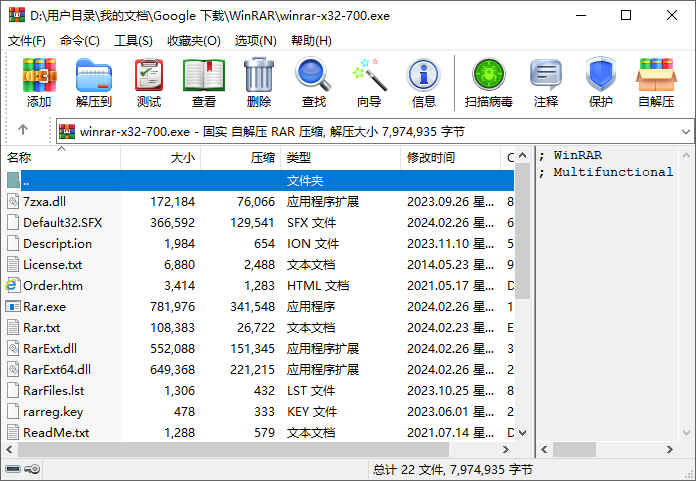
Task: Open the 选项(N) menu
Action: pos(256,41)
